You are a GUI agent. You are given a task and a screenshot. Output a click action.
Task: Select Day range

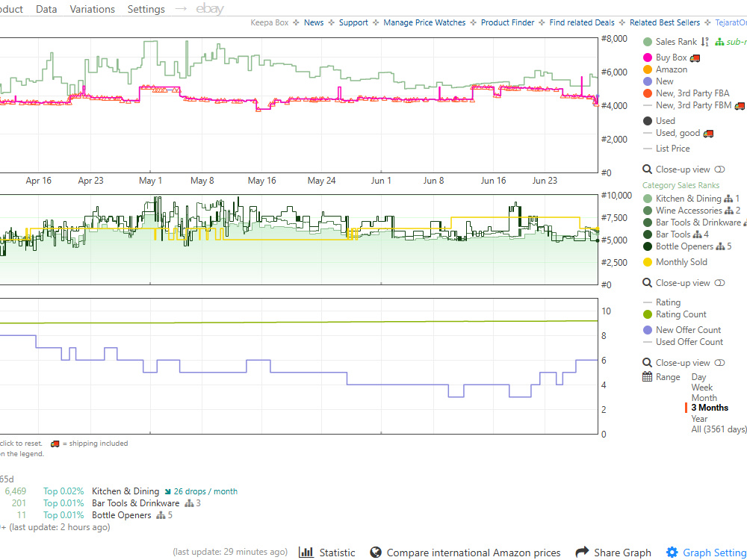click(699, 376)
